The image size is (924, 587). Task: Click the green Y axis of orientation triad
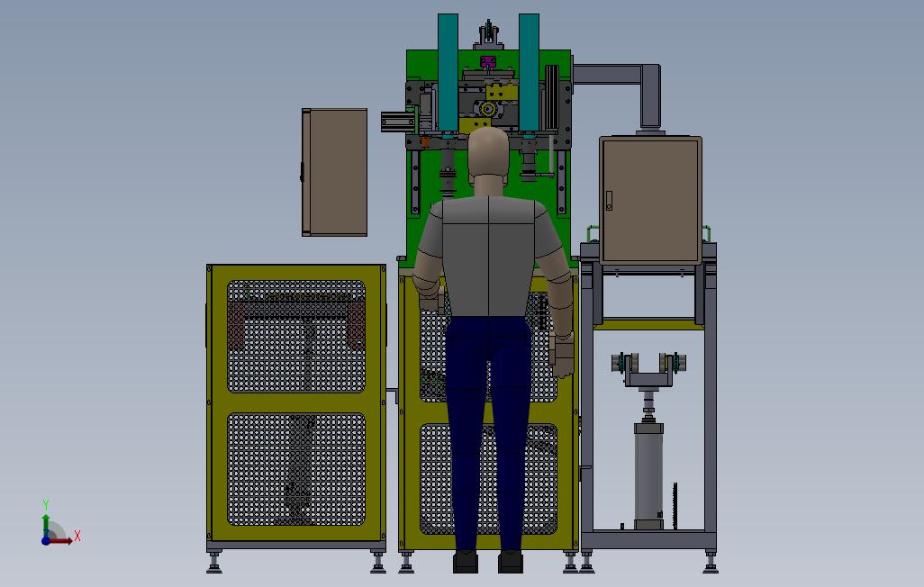(46, 525)
